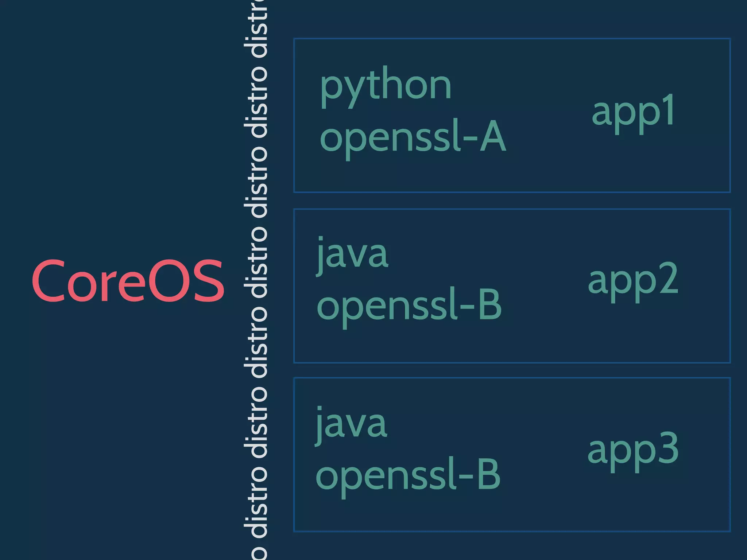The image size is (747, 560).
Task: Select the python text in the app1 box
Action: click(x=386, y=87)
